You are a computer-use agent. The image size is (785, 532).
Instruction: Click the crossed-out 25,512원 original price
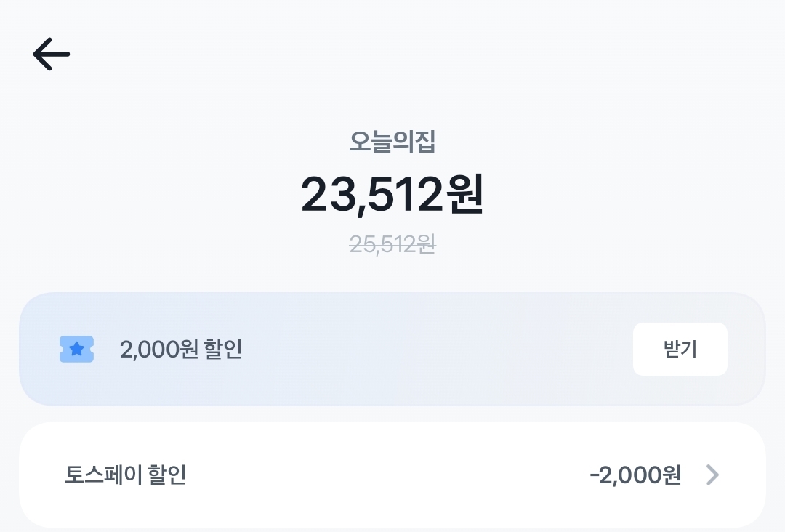point(392,244)
